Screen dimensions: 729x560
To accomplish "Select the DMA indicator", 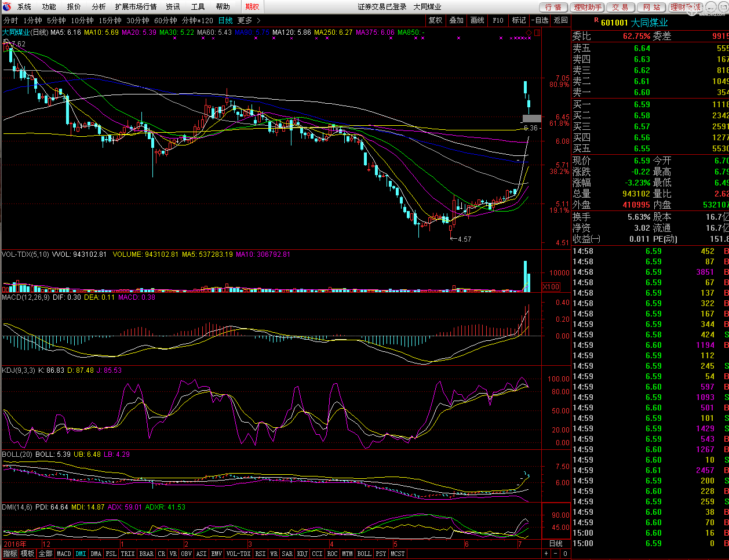I will pos(96,554).
